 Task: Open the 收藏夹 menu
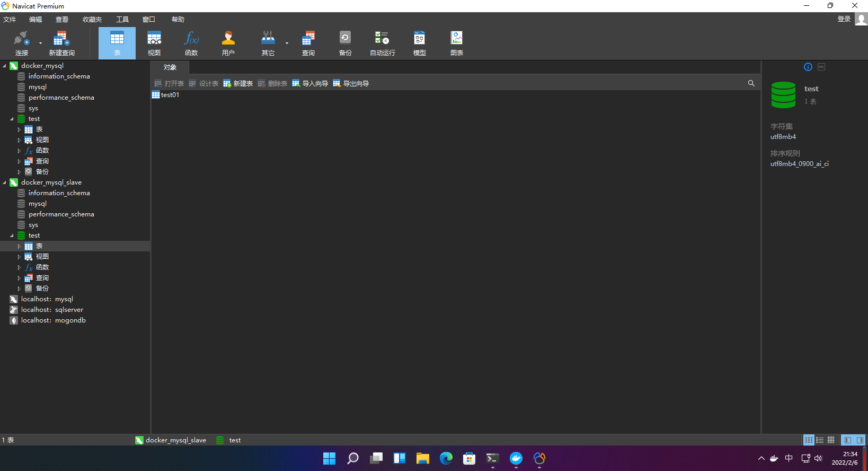click(92, 19)
